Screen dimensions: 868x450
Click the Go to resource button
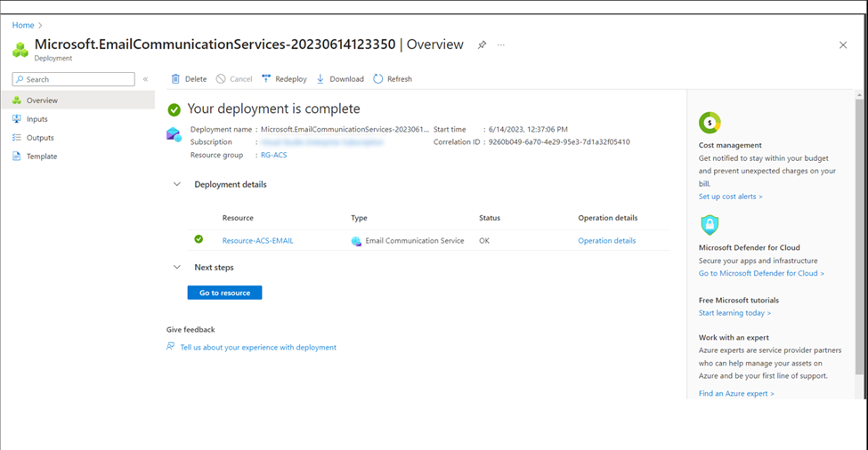224,293
